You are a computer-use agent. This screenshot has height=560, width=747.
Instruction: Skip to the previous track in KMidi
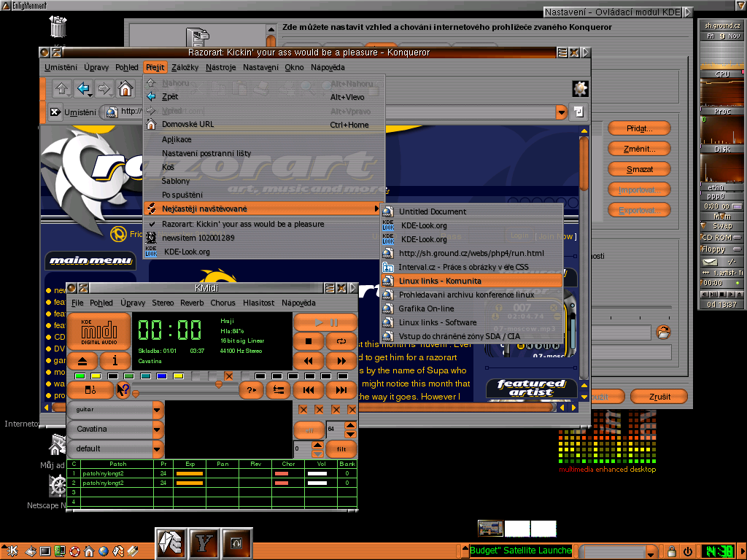pos(309,390)
